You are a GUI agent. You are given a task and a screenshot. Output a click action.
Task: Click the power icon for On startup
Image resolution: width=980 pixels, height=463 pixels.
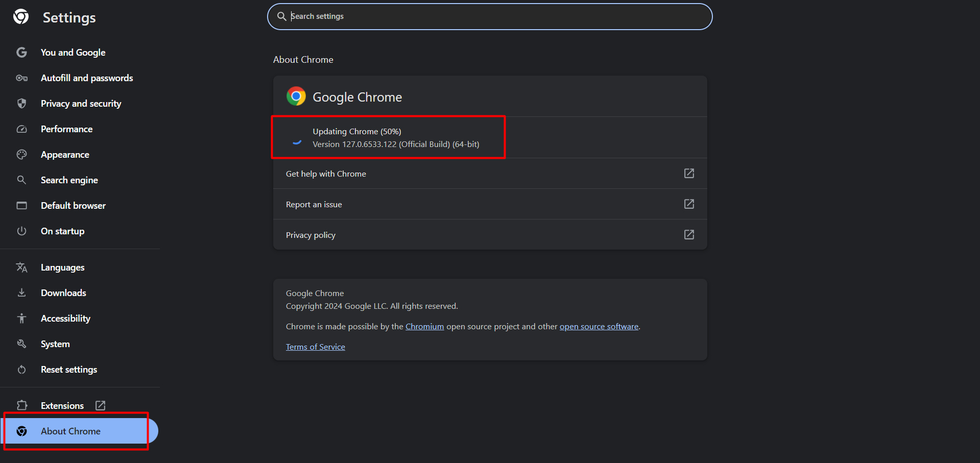tap(21, 231)
